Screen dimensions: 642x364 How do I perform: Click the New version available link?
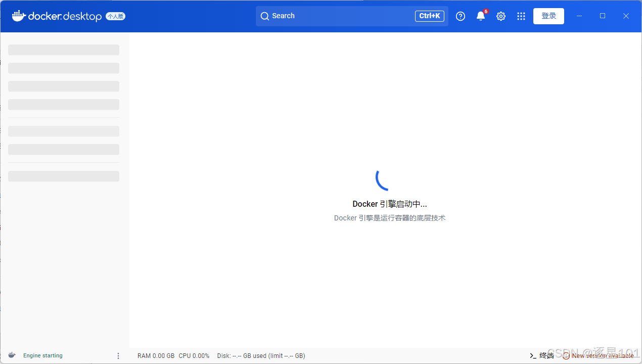click(599, 356)
